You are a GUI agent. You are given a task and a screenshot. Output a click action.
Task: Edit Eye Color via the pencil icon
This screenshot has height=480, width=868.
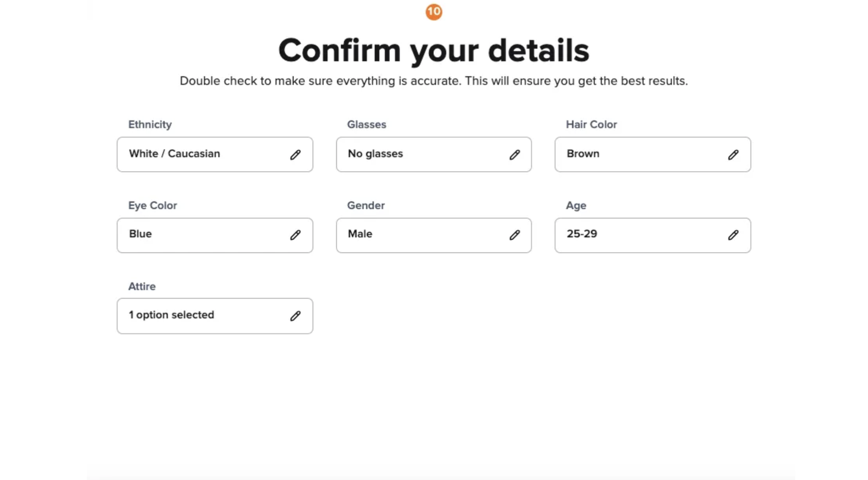coord(295,235)
